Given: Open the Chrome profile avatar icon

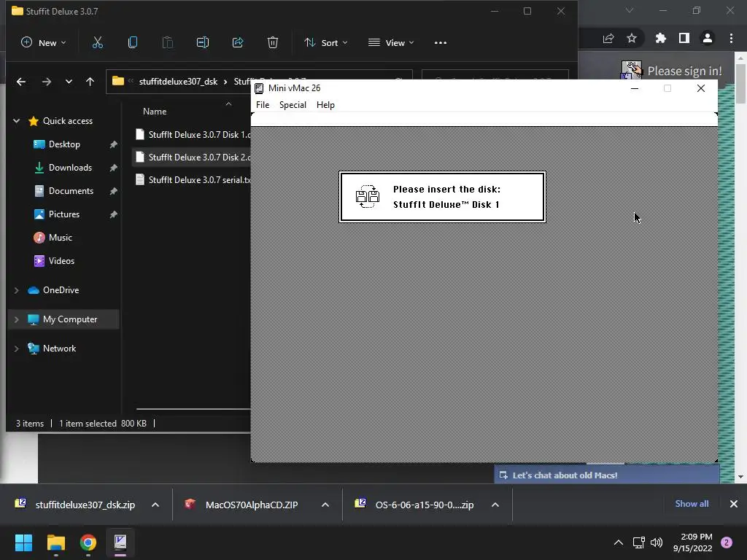Looking at the screenshot, I should click(708, 38).
